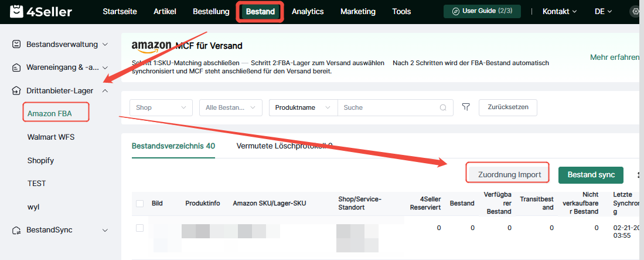Open the Bestellung menu
Image resolution: width=644 pixels, height=260 pixels.
click(x=211, y=12)
